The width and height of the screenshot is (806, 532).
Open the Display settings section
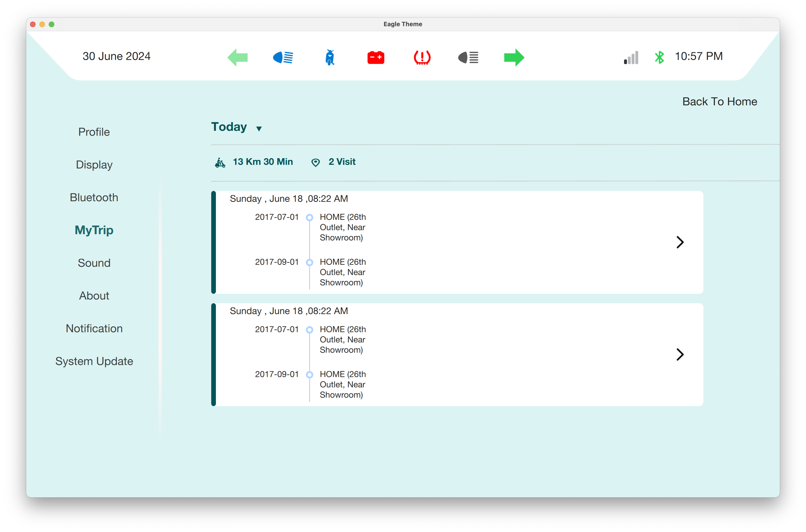tap(94, 165)
